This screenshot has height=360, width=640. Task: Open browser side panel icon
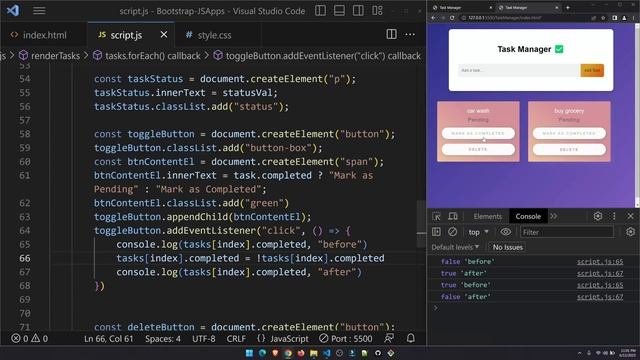(x=614, y=18)
